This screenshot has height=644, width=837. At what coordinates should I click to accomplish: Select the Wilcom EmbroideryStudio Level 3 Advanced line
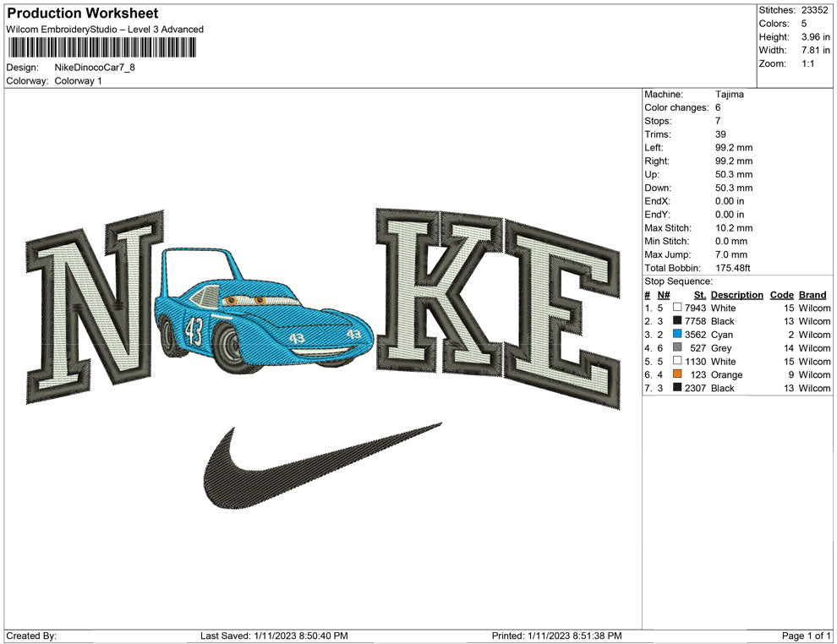pos(105,30)
